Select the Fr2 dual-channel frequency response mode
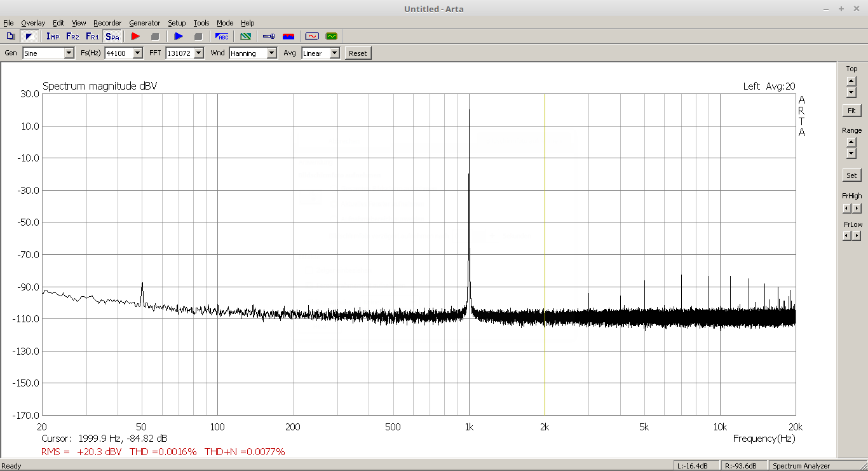This screenshot has height=471, width=868. coord(72,36)
